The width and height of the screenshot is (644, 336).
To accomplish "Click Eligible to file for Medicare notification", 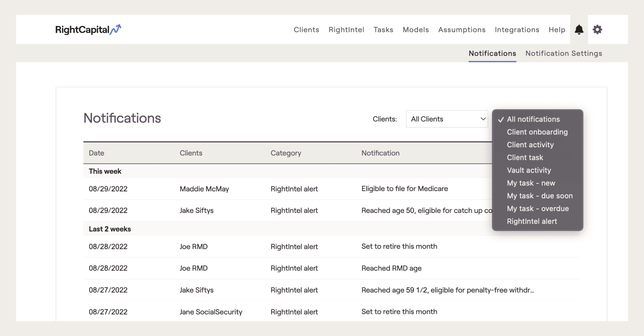I will tap(405, 189).
